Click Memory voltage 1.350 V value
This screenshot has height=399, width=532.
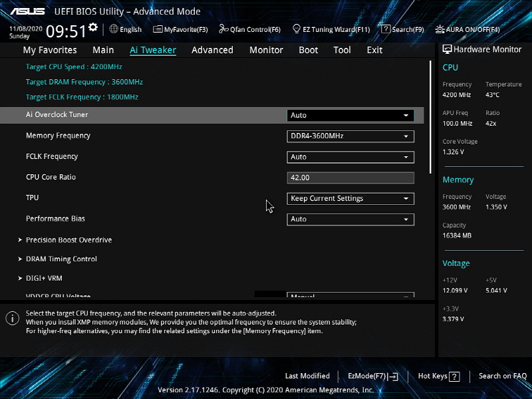[496, 207]
